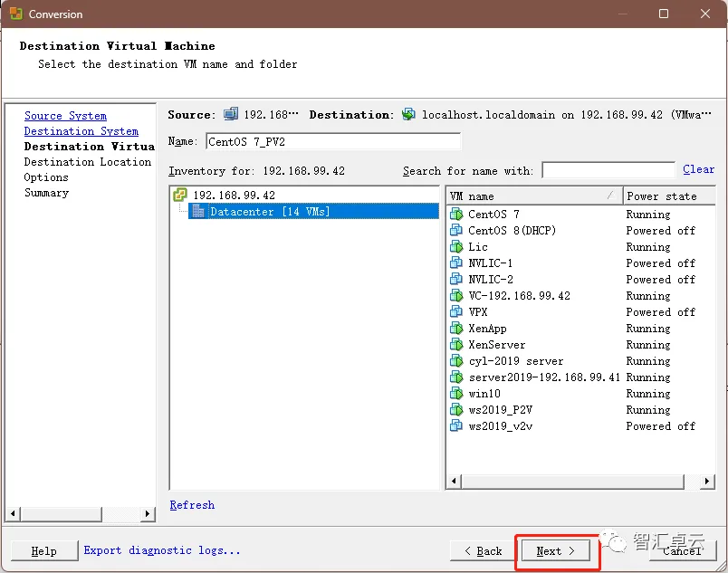Click the NVLIC-1 VM icon
Image resolution: width=728 pixels, height=573 pixels.
coord(456,263)
